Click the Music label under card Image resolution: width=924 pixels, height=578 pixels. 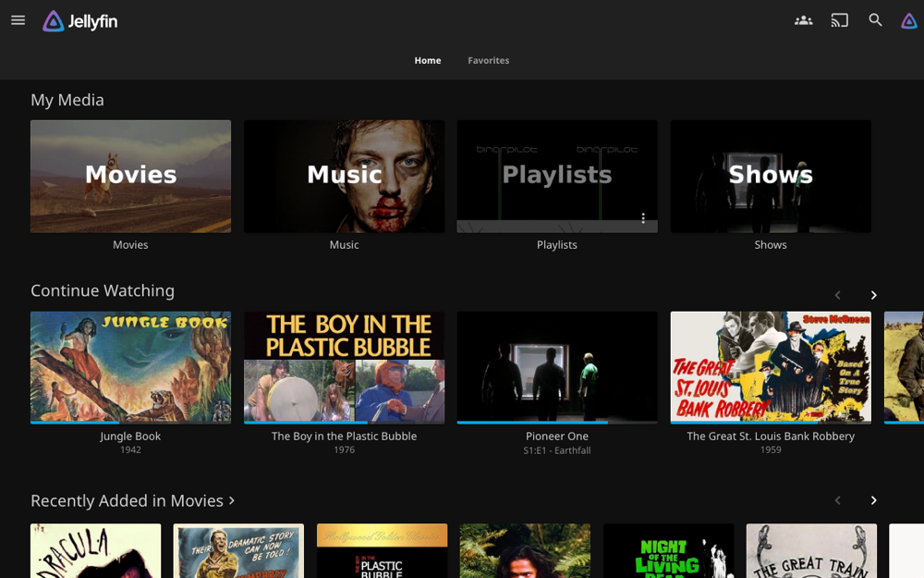coord(344,245)
